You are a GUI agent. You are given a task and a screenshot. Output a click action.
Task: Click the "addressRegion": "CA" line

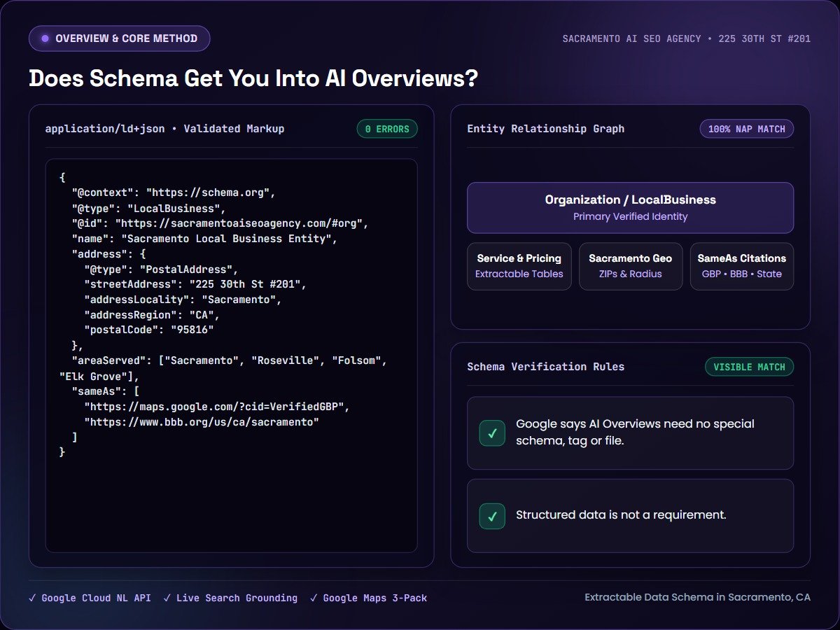click(x=152, y=315)
